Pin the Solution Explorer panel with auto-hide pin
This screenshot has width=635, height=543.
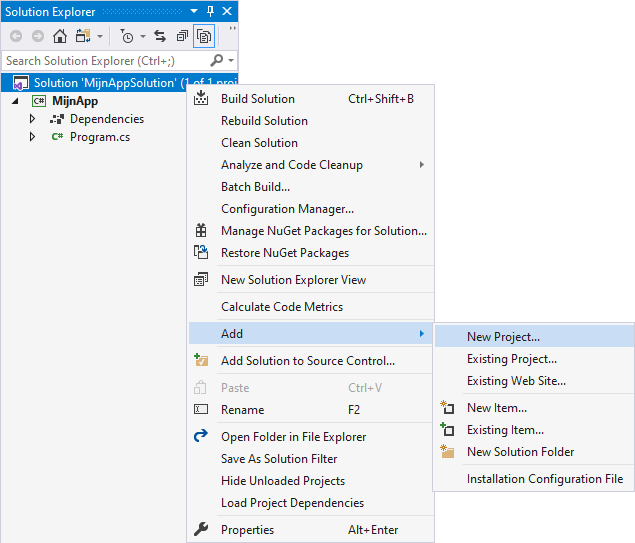click(x=210, y=12)
